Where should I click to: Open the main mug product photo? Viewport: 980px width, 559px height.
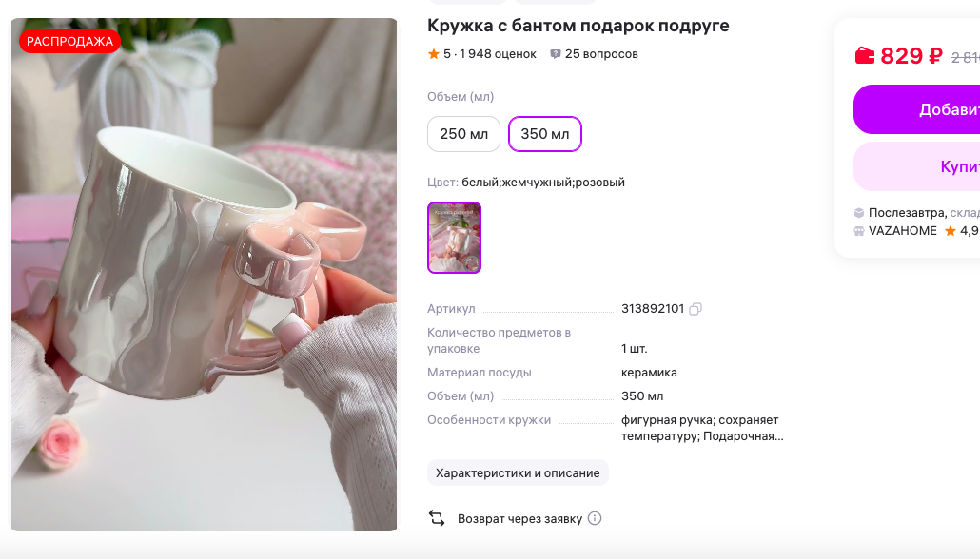click(x=204, y=275)
